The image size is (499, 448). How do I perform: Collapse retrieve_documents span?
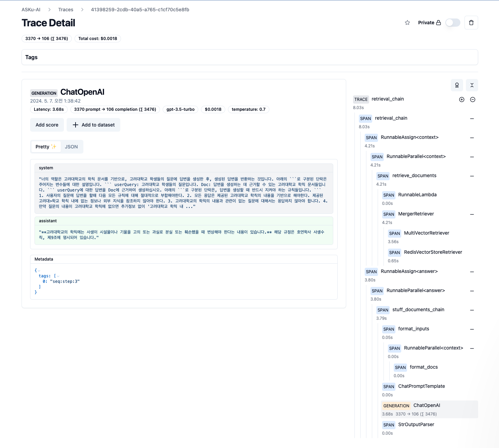[x=472, y=176]
